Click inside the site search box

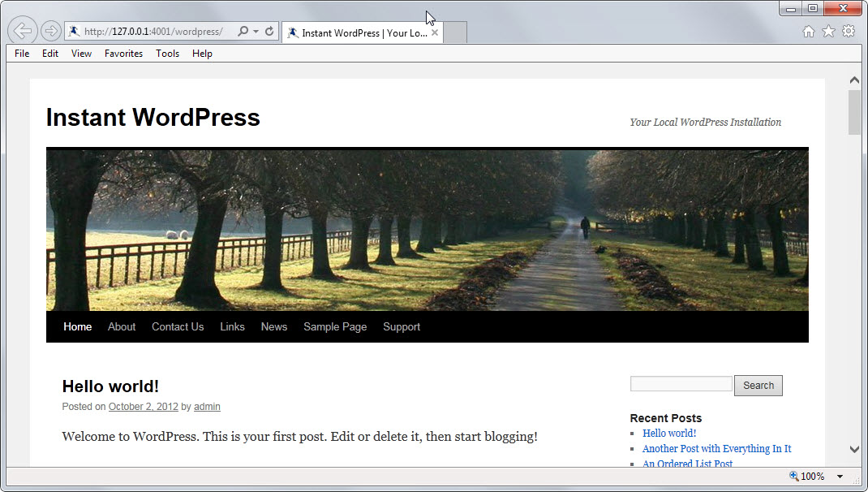pos(681,383)
